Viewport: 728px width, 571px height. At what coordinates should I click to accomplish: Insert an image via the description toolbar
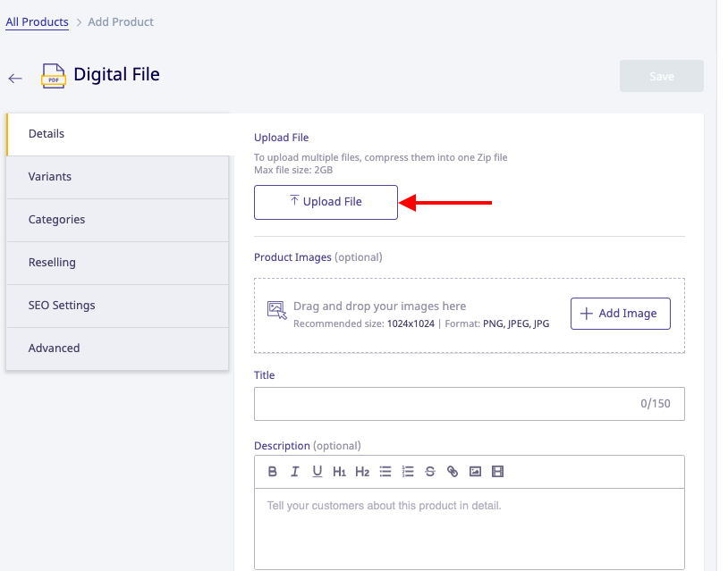[475, 471]
